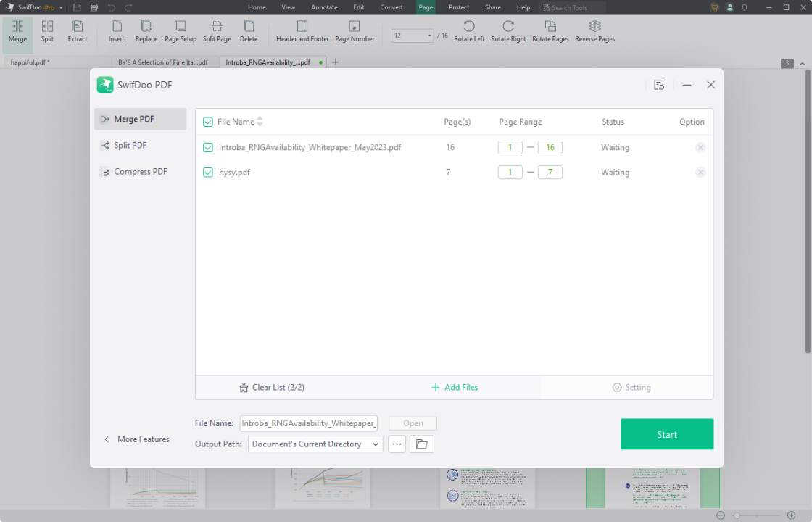
Task: Click the save icon in title bar
Action: pos(77,7)
